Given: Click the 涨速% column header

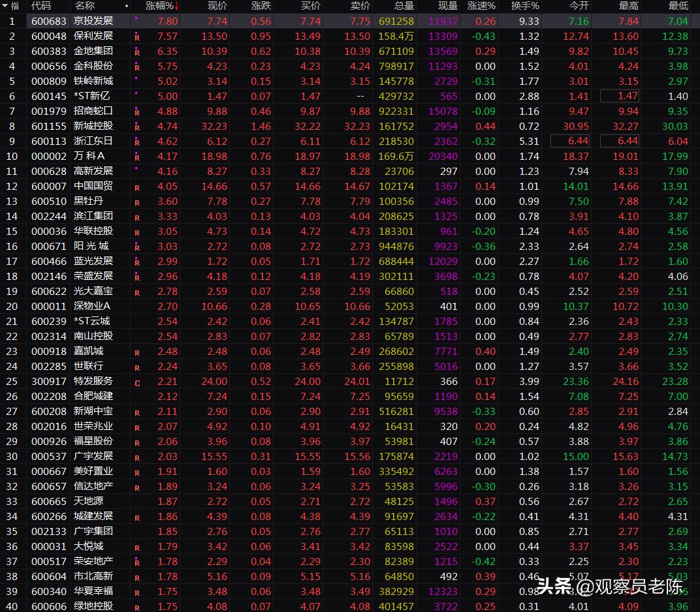Looking at the screenshot, I should click(x=481, y=6).
